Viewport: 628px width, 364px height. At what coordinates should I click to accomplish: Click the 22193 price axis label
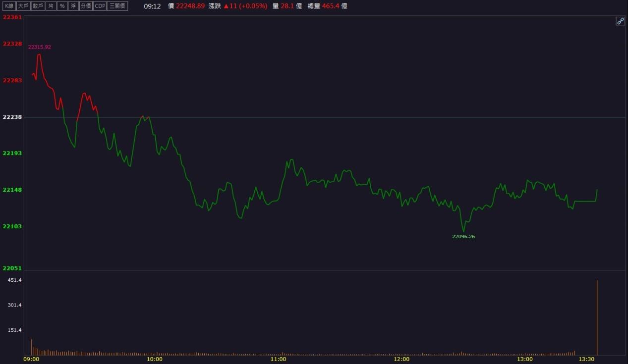12,153
